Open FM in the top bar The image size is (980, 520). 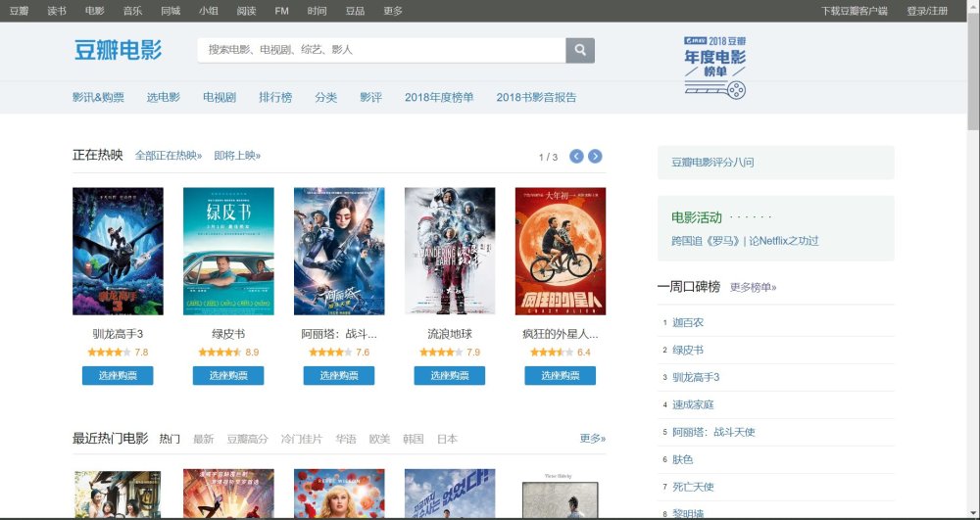coord(281,11)
